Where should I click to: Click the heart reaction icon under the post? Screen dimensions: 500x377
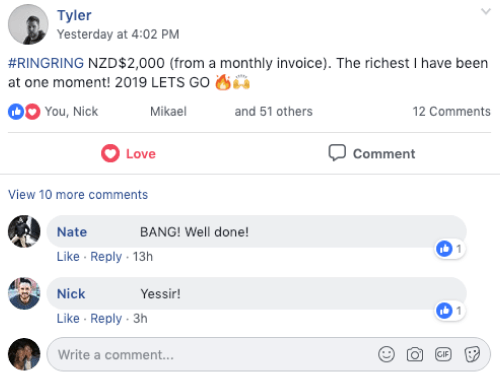tap(32, 112)
